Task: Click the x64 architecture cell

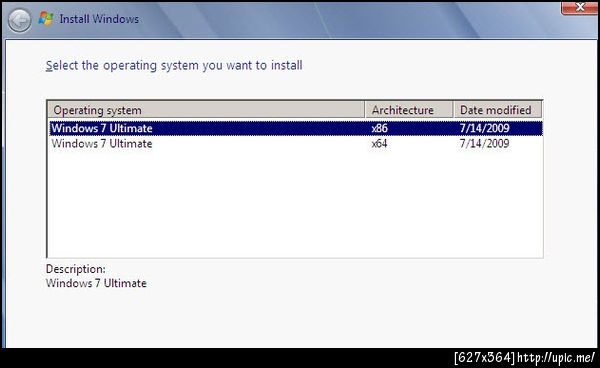Action: [379, 144]
